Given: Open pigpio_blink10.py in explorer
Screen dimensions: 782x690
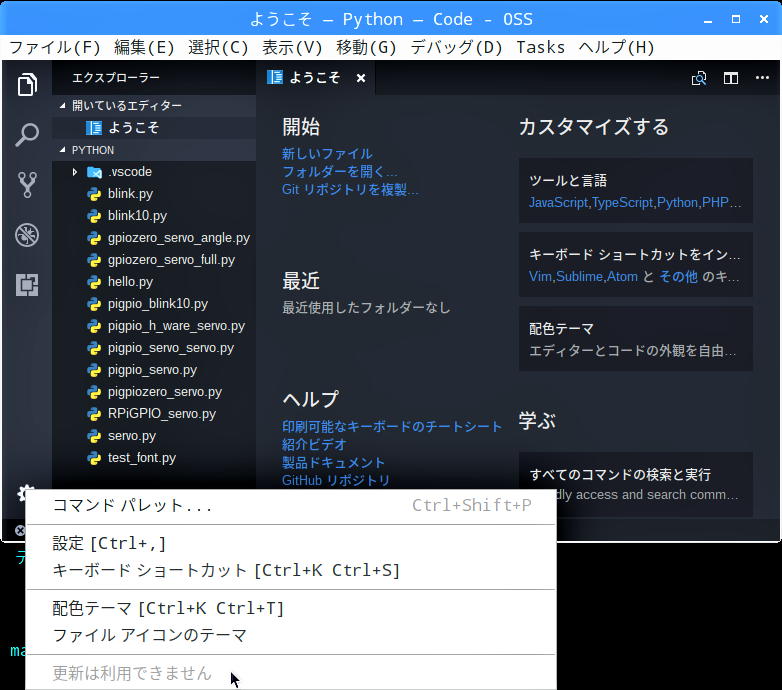Looking at the screenshot, I should click(x=154, y=304).
